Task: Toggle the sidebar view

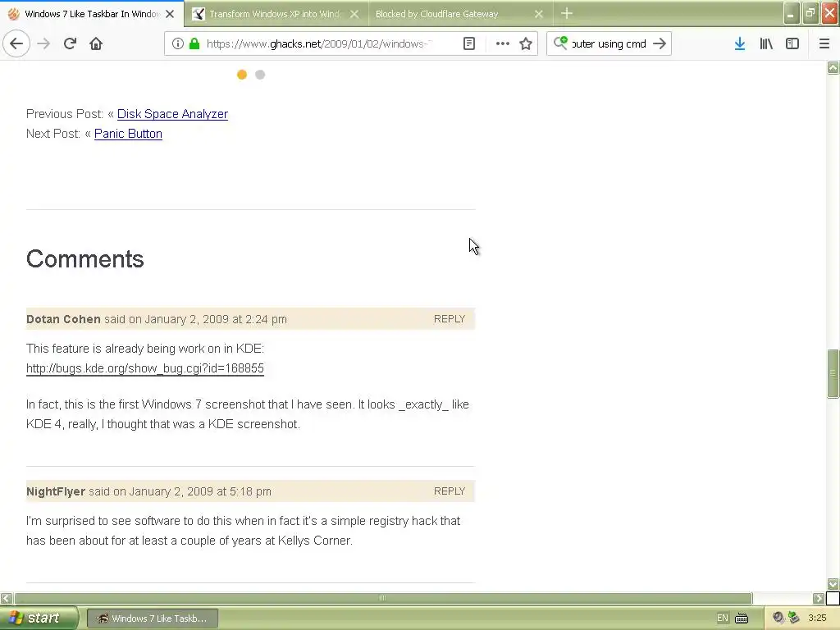Action: click(x=792, y=44)
